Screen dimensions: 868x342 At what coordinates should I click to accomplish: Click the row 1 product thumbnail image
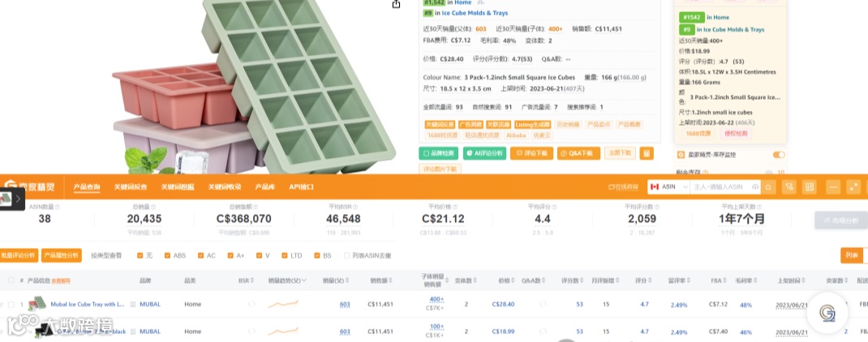[x=37, y=304]
